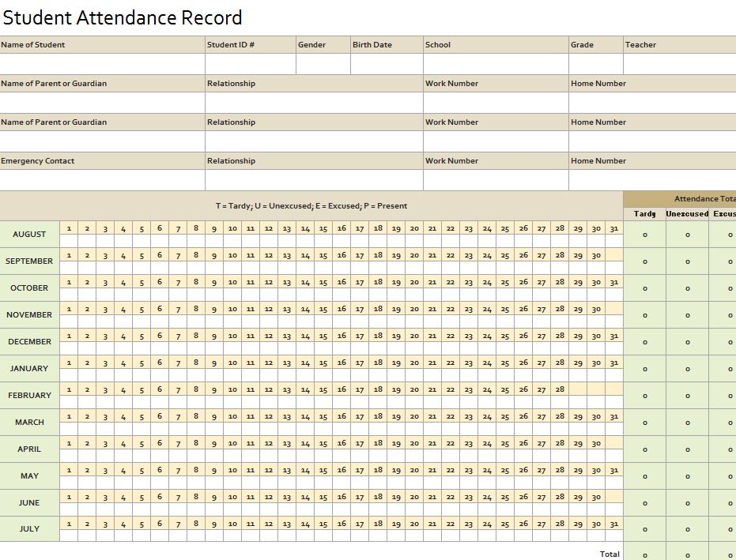Select the OCTOBER month label

click(x=29, y=288)
